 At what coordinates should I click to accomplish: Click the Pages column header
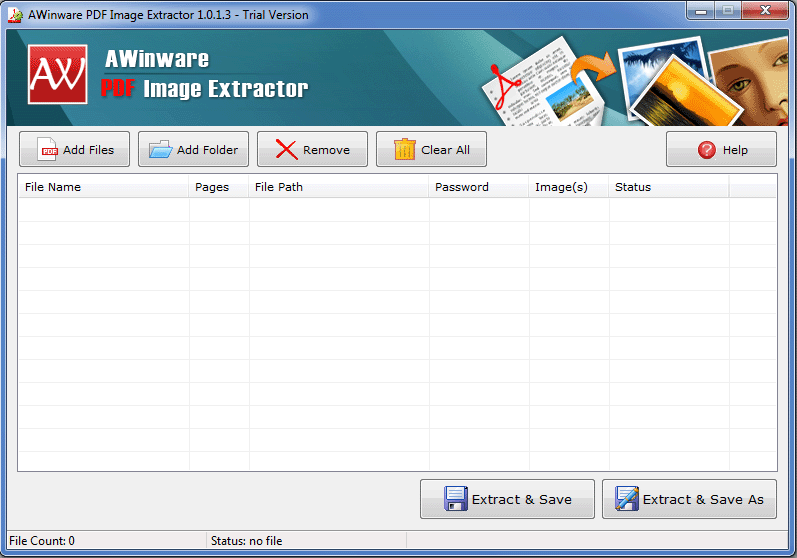(x=219, y=187)
